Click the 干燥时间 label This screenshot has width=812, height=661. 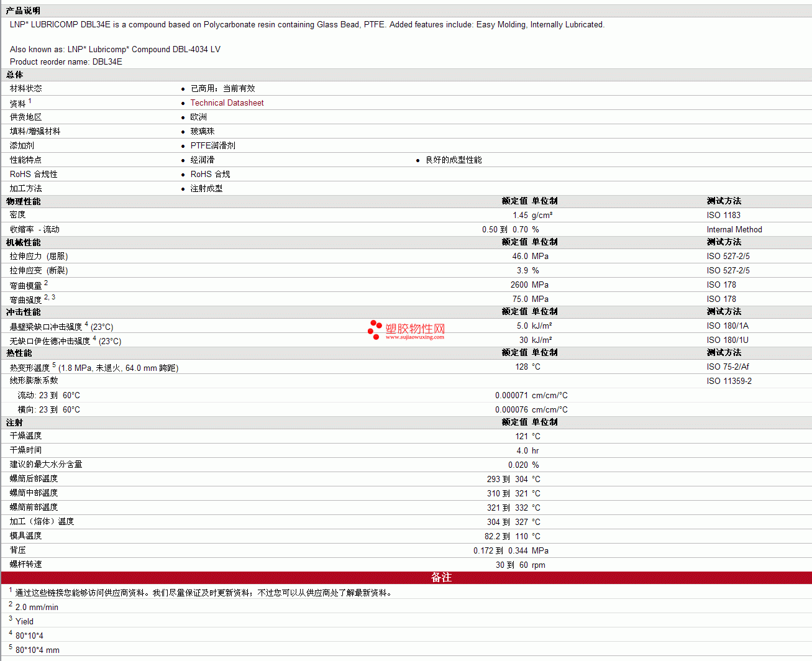point(25,450)
